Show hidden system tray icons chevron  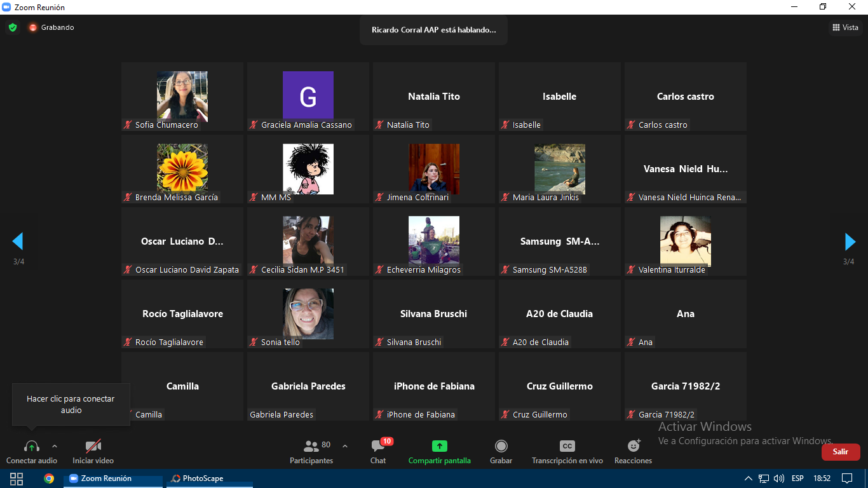[749, 478]
